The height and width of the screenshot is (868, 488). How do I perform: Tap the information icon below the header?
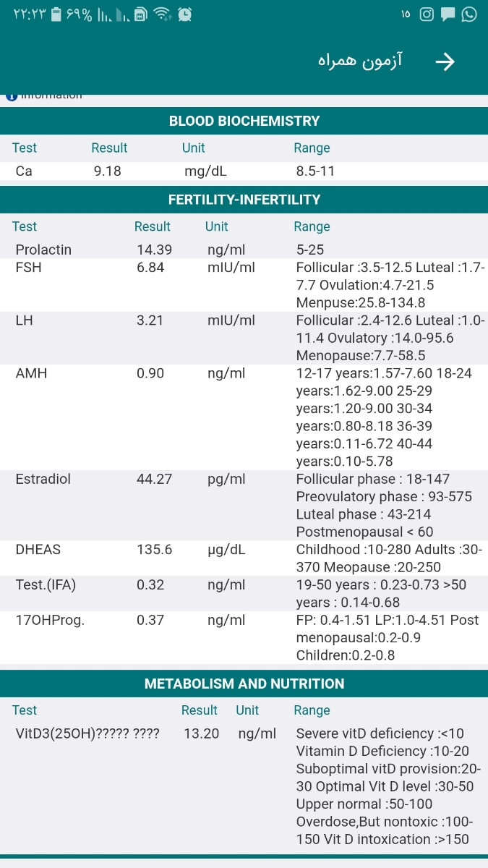tap(11, 96)
